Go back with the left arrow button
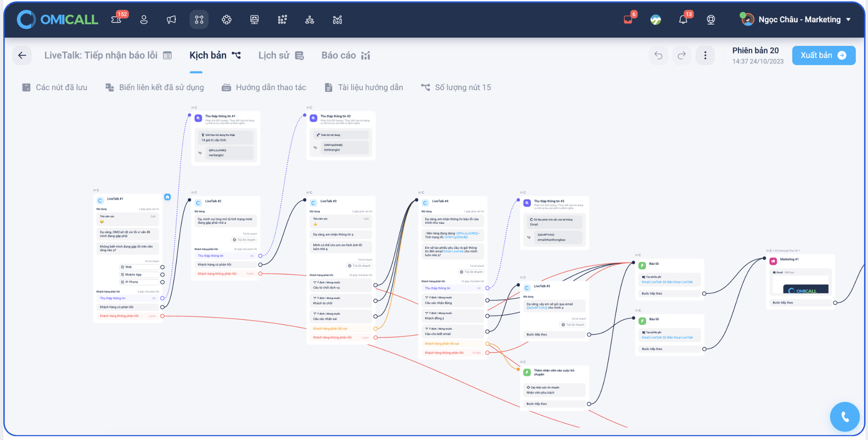 tap(22, 55)
